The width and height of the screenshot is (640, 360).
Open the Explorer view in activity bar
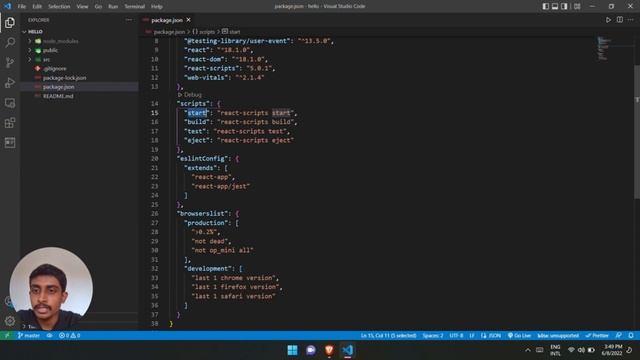pos(10,22)
